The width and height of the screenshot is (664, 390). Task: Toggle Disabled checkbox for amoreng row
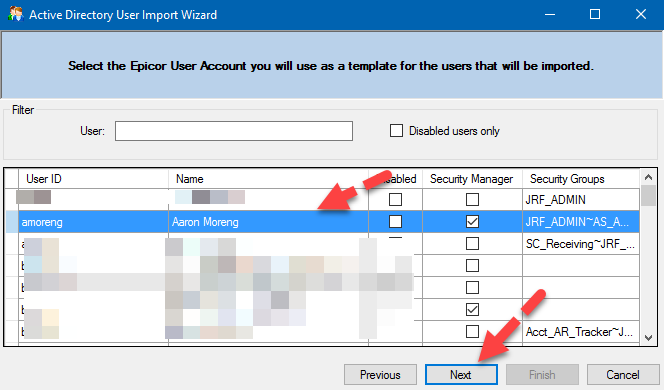pos(396,221)
